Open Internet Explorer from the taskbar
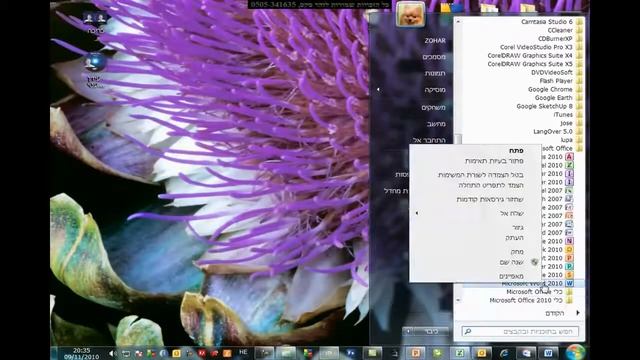The width and height of the screenshot is (640, 360). coord(504,353)
